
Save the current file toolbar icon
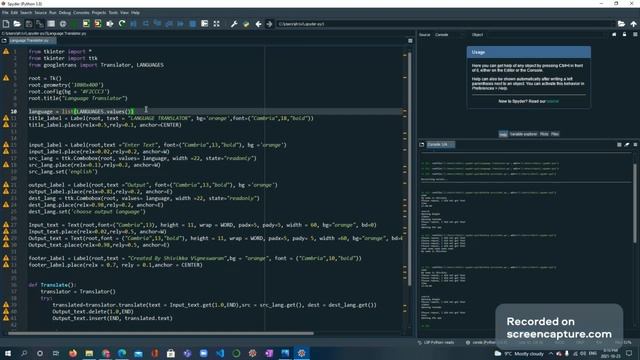click(x=29, y=24)
